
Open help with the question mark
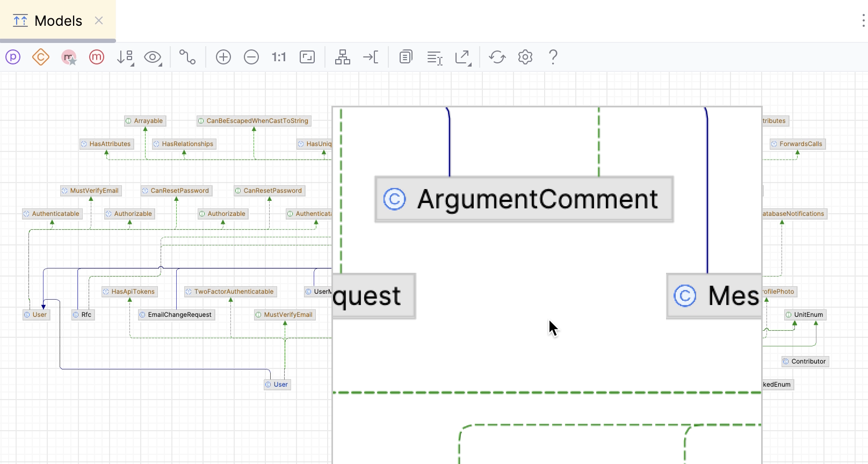click(x=553, y=57)
